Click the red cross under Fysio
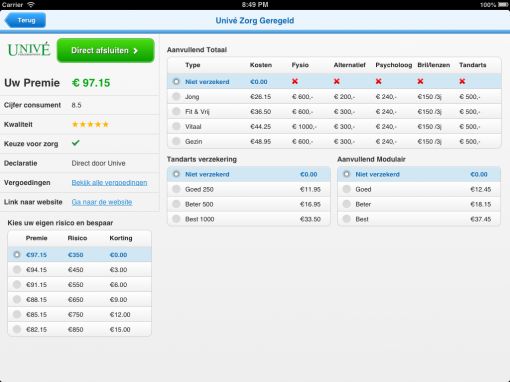Viewport: 510px width, 382px height. point(295,81)
